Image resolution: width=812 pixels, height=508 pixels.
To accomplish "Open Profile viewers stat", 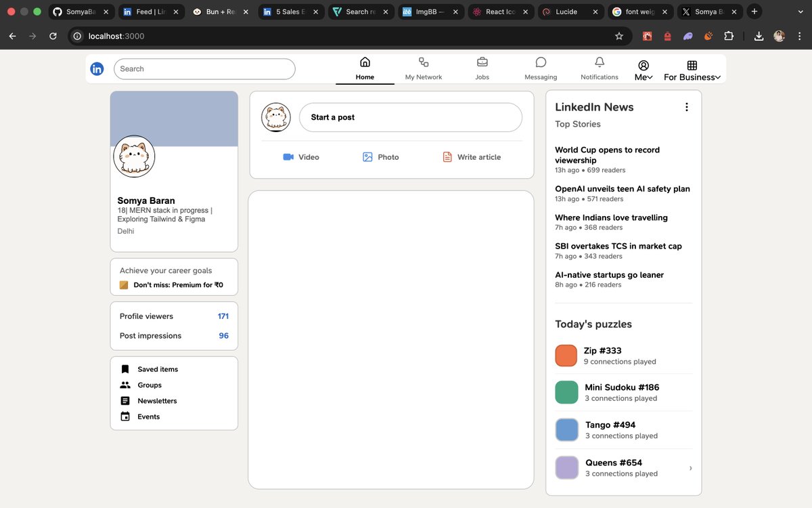I will pos(174,316).
